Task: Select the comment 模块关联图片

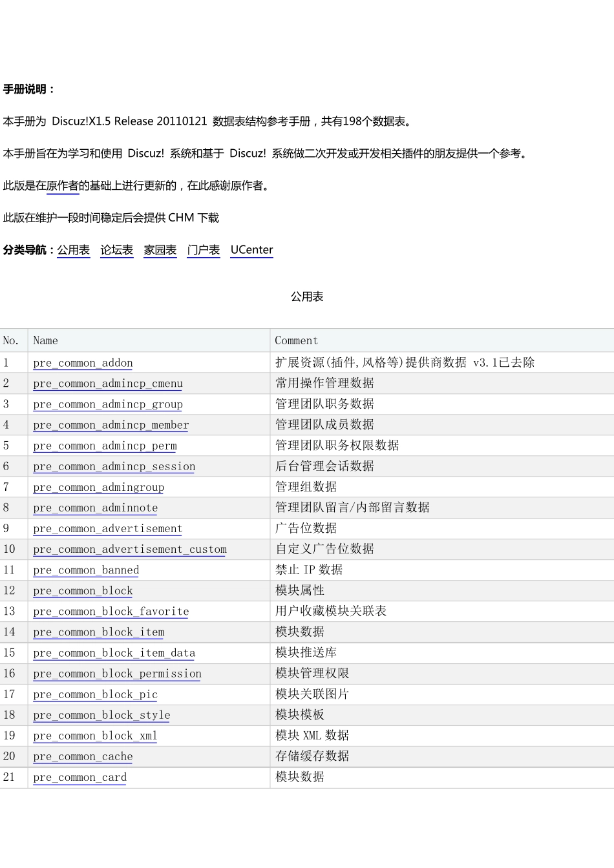Action: pos(312,694)
